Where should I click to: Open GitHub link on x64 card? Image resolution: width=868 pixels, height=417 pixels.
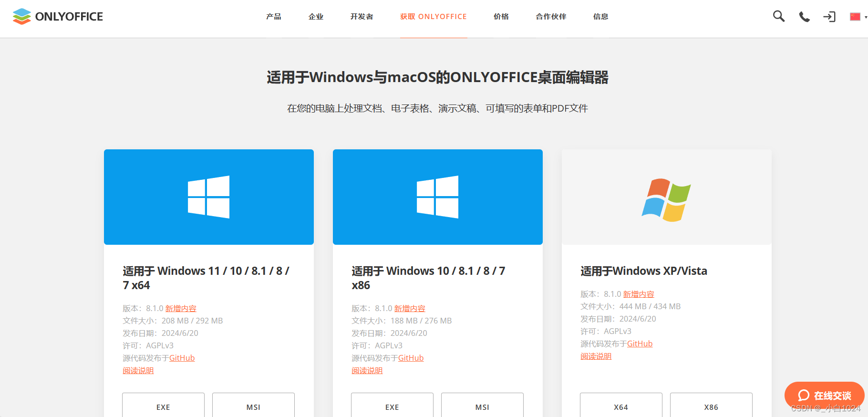pos(182,358)
